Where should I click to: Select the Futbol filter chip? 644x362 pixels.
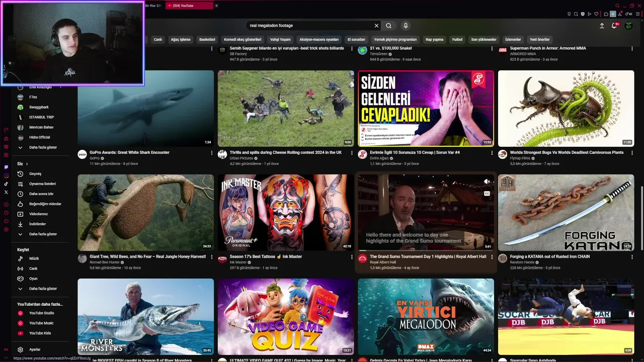[457, 39]
